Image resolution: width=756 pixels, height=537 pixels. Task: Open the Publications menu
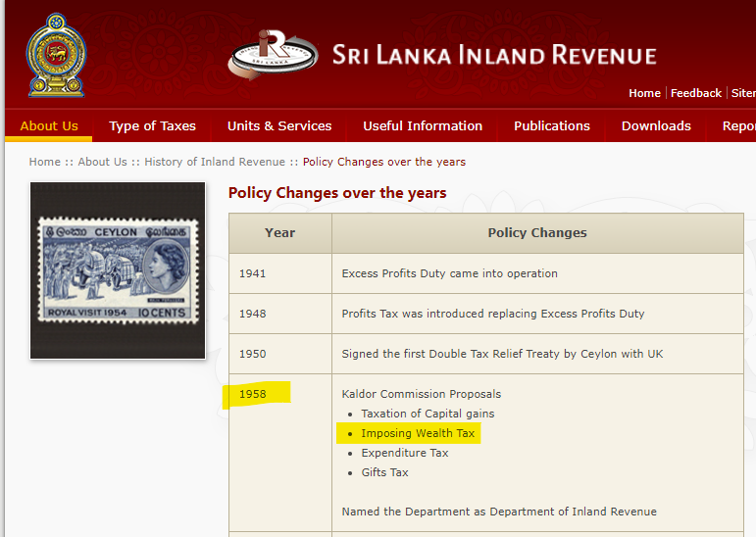point(552,125)
